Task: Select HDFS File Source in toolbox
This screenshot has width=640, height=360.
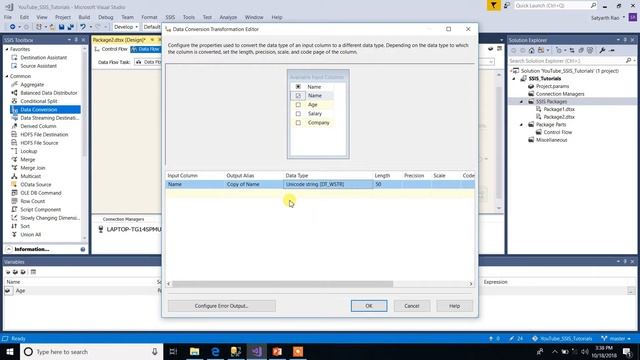Action: [x=39, y=143]
